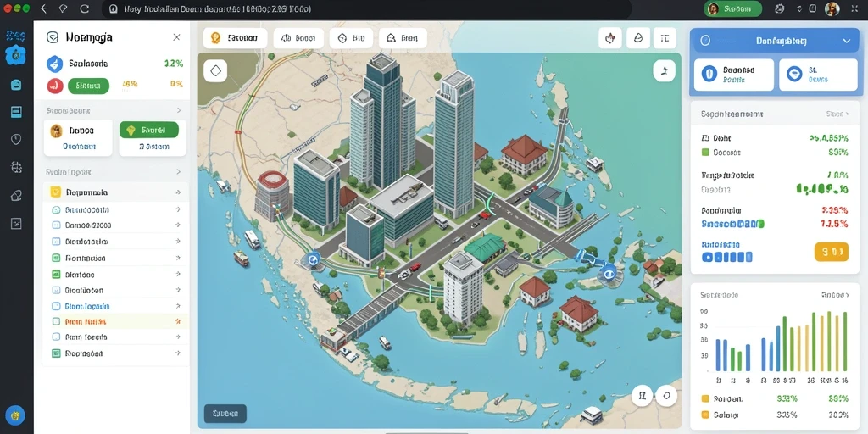Open the arrow link atop the stats card
The width and height of the screenshot is (868, 434).
coord(837,114)
